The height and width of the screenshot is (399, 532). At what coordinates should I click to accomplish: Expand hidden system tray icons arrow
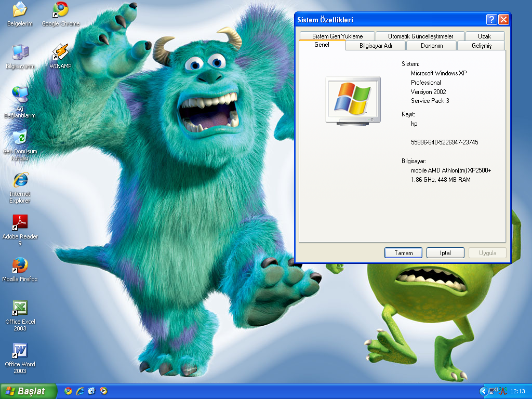click(484, 391)
